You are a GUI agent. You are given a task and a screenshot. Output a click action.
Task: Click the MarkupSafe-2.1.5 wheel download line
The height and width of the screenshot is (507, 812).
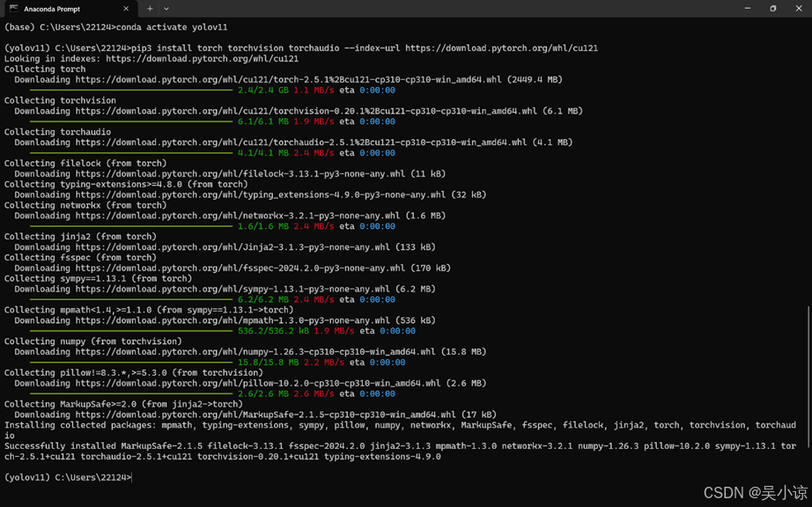coord(255,415)
